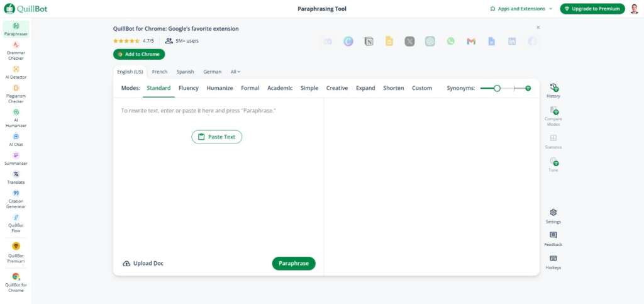Show the Hotkeys list
644x304 pixels.
pyautogui.click(x=553, y=262)
